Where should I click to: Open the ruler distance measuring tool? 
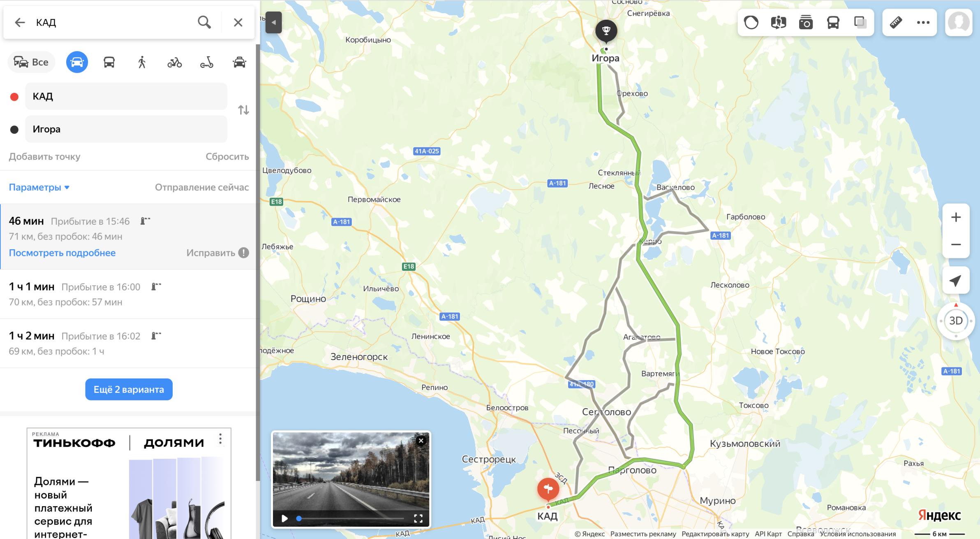tap(896, 22)
